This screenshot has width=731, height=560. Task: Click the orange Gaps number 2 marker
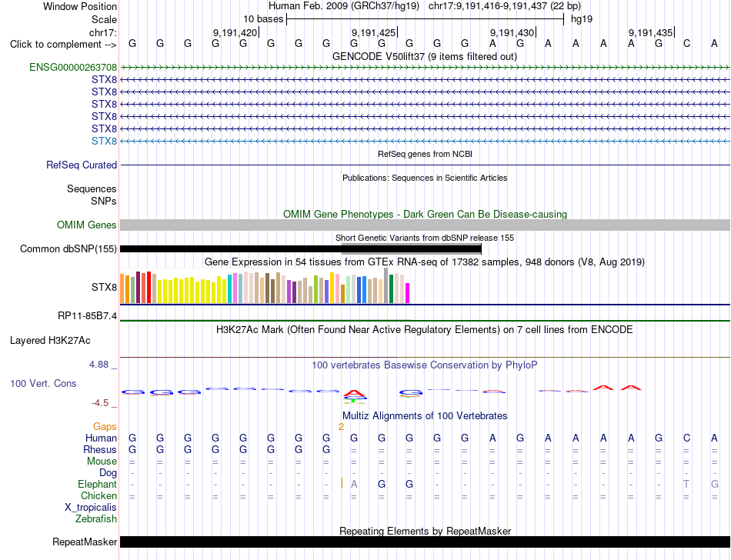pyautogui.click(x=341, y=427)
